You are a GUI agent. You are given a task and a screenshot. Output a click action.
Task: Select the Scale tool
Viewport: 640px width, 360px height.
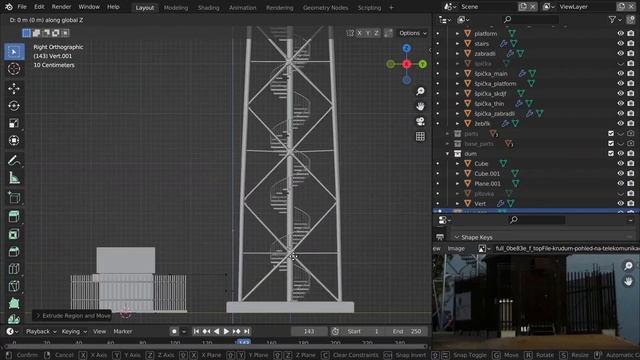14,123
